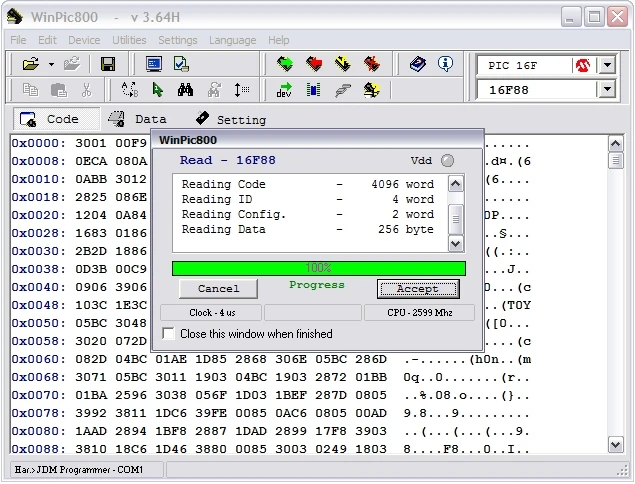Select the 'Reading ID' log line
The width and height of the screenshot is (635, 484).
[x=308, y=199]
